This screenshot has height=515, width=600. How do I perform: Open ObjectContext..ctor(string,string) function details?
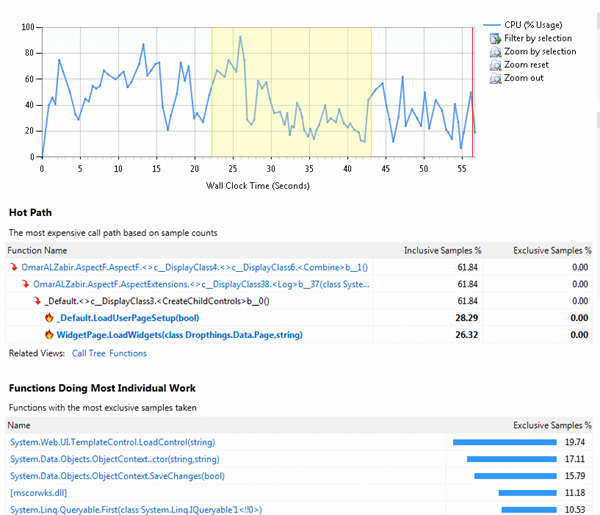(114, 458)
